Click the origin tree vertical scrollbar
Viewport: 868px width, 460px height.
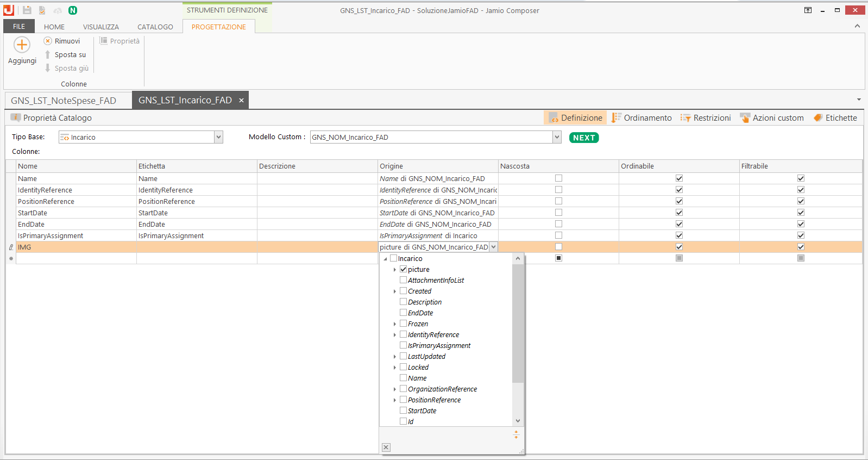(x=518, y=326)
